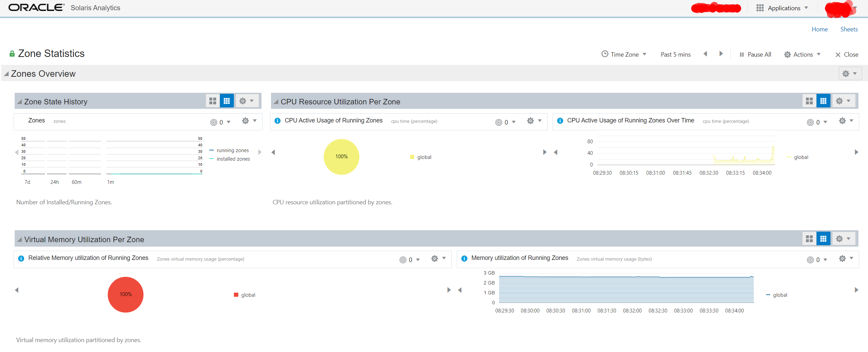Go to next Memory utilization bytes view

856,290
